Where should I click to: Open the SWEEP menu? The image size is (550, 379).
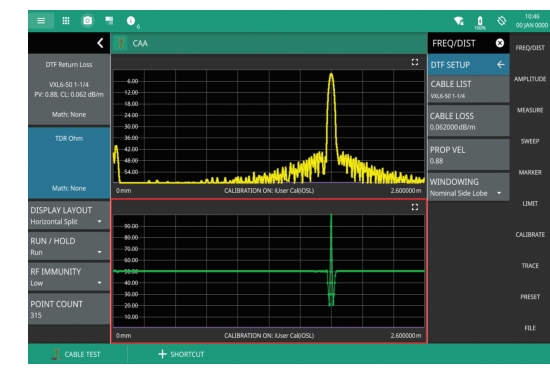point(530,141)
